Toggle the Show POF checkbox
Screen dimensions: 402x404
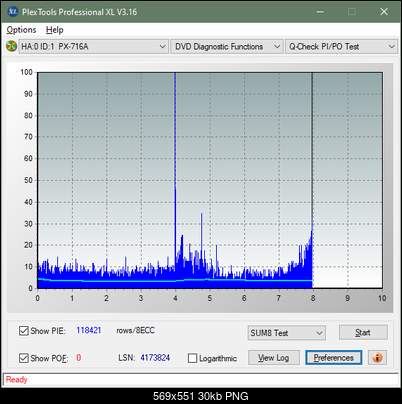click(24, 358)
